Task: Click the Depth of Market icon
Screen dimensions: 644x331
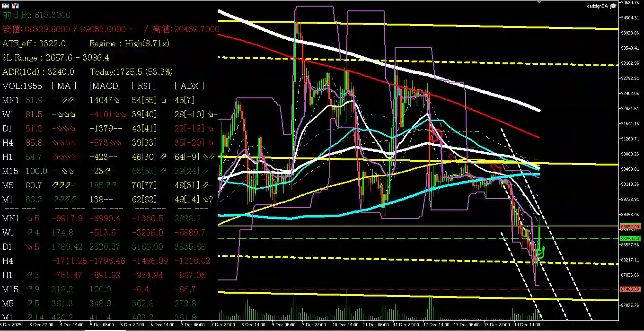Action: tap(15, 6)
